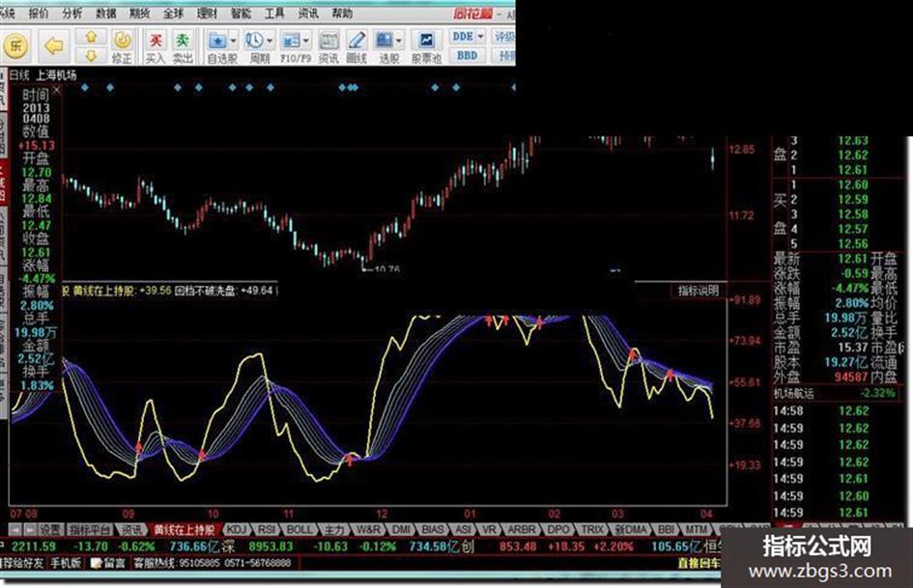Switch to the ASI indicator tab
The image size is (913, 588).
click(463, 529)
